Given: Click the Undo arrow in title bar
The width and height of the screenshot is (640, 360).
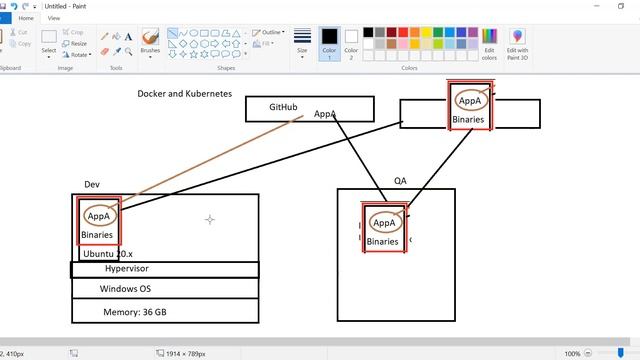Looking at the screenshot, I should point(14,6).
